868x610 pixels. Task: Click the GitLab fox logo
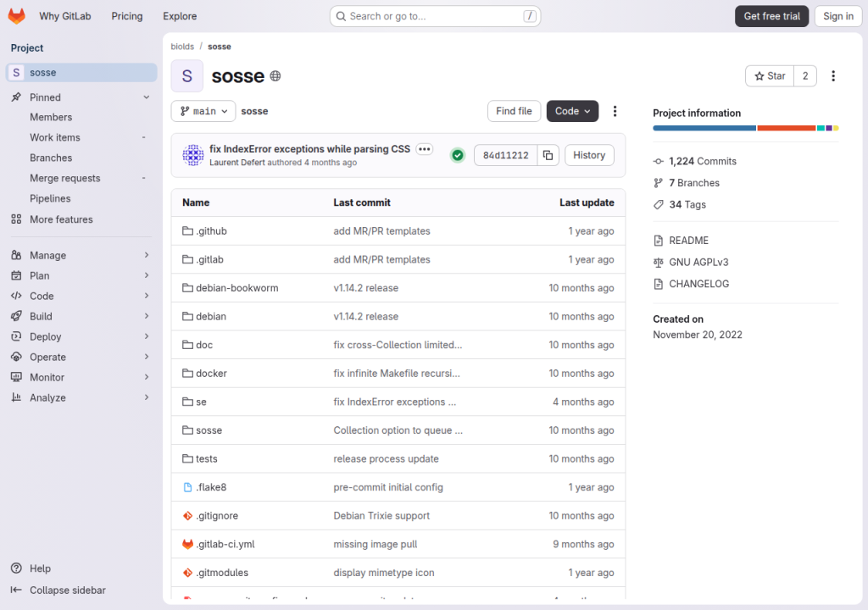(x=17, y=16)
